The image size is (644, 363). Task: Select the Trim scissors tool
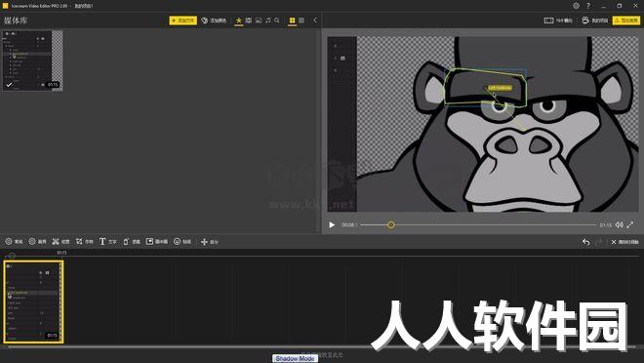(61, 242)
